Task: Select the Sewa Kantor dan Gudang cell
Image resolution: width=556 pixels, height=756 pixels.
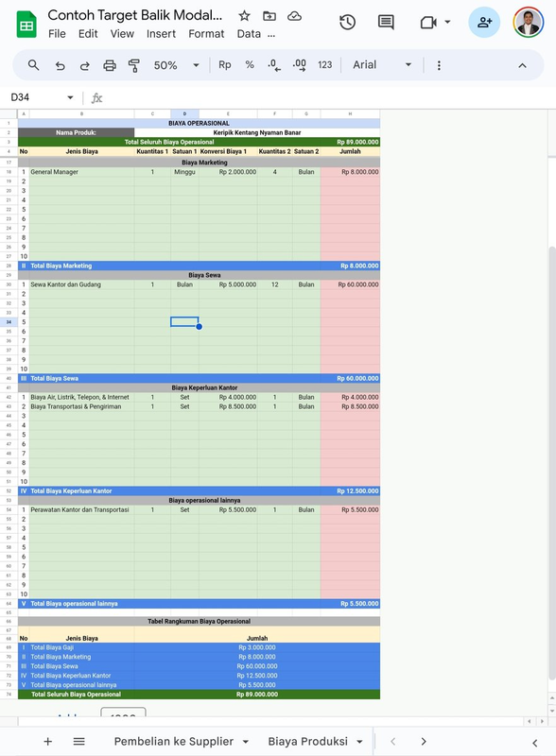Action: click(x=81, y=285)
